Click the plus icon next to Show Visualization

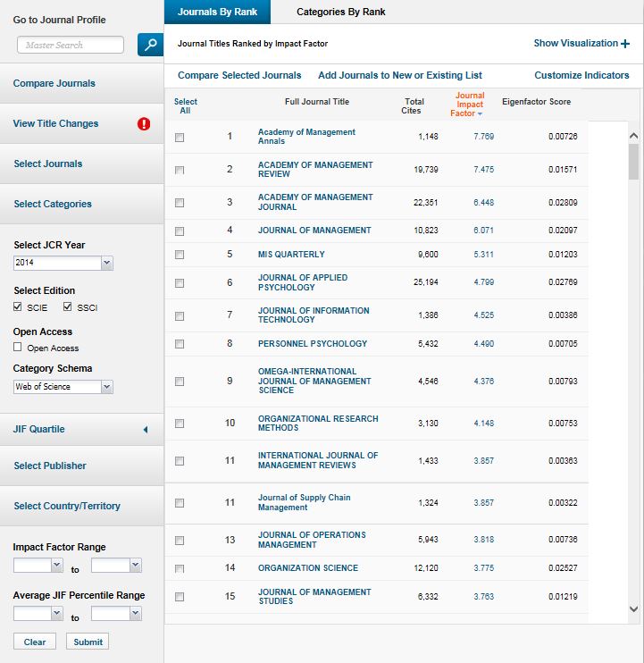tap(625, 44)
